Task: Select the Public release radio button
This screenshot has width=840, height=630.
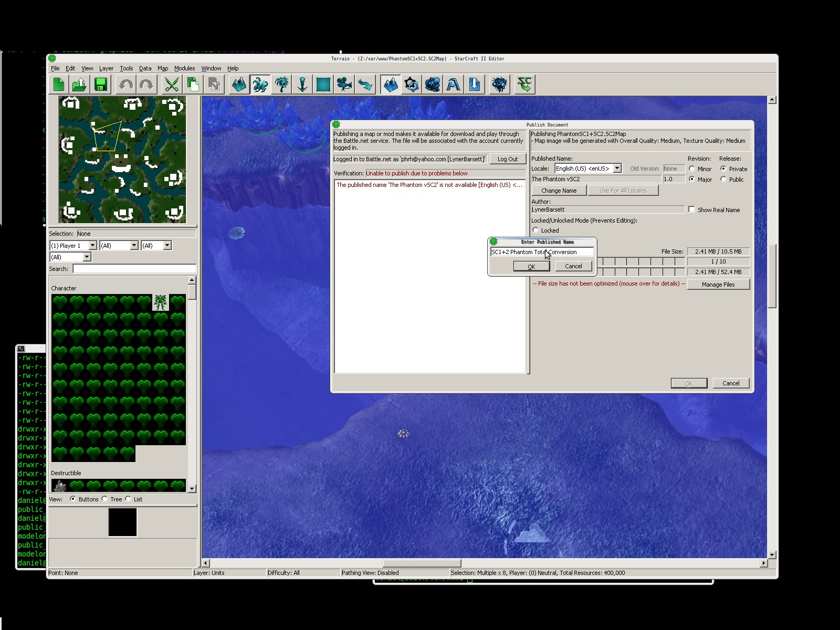Action: pos(723,179)
